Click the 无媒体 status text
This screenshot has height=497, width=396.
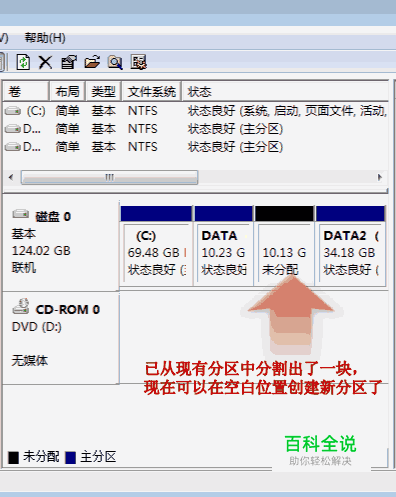pos(30,360)
